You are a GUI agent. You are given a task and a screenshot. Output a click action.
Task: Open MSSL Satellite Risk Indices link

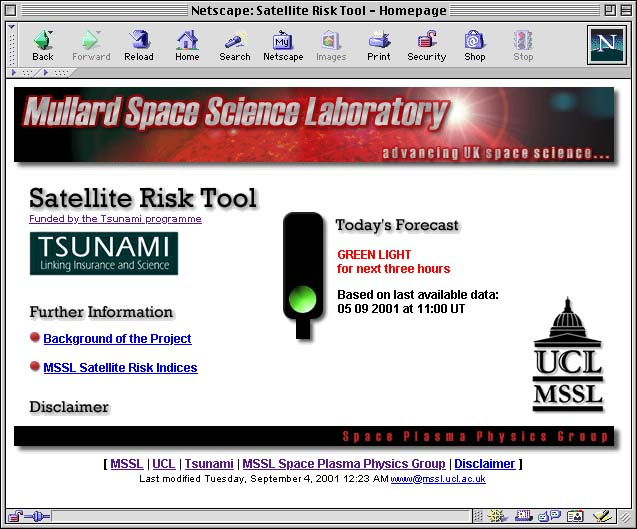point(120,367)
